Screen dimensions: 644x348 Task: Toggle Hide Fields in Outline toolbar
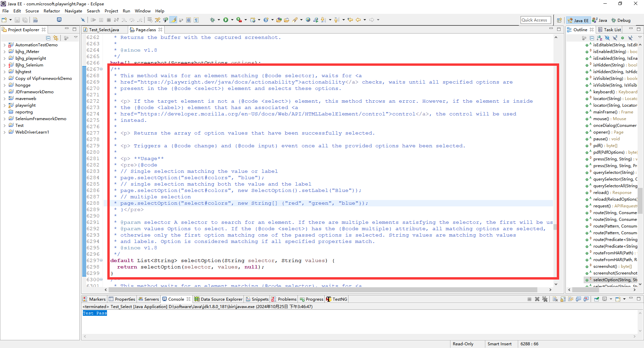607,38
